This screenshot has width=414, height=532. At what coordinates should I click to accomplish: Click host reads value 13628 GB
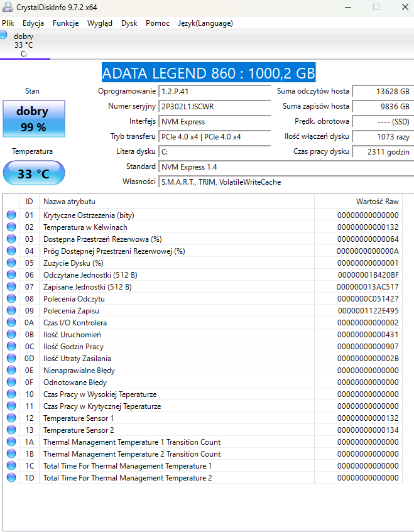tap(383, 92)
